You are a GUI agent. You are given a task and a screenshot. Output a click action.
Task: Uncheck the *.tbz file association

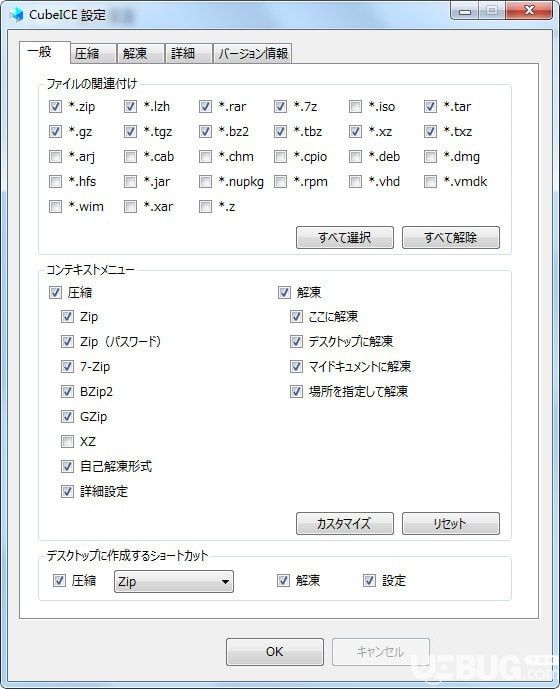tap(280, 131)
